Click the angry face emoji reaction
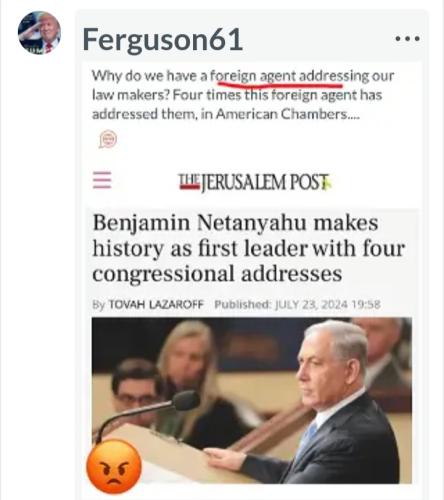The image size is (444, 500). 114,467
